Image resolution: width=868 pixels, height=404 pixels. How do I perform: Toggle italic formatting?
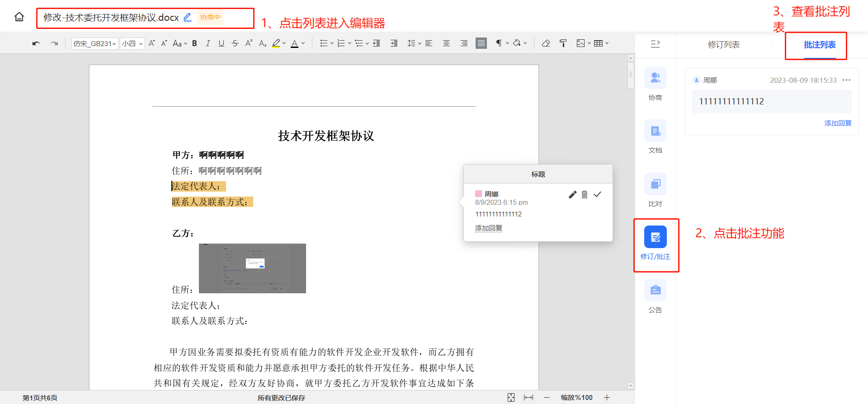tap(208, 43)
